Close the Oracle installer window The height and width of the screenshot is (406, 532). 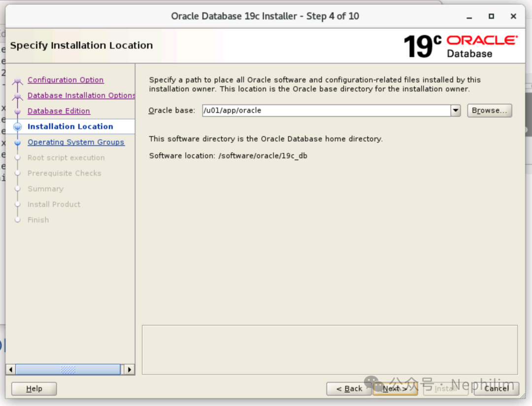[513, 16]
